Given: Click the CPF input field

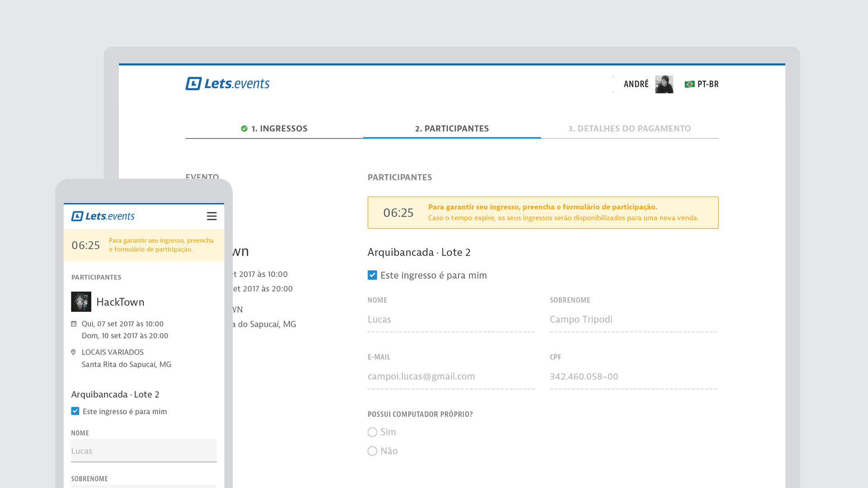Looking at the screenshot, I should point(633,376).
